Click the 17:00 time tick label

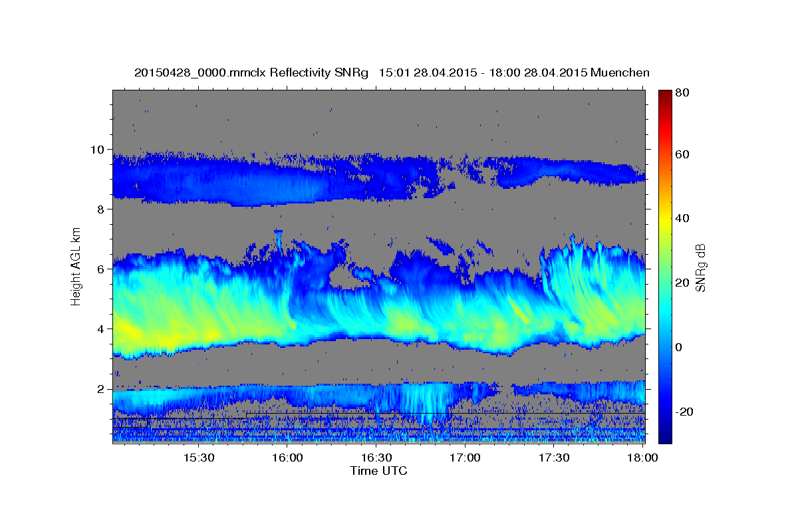pos(465,458)
